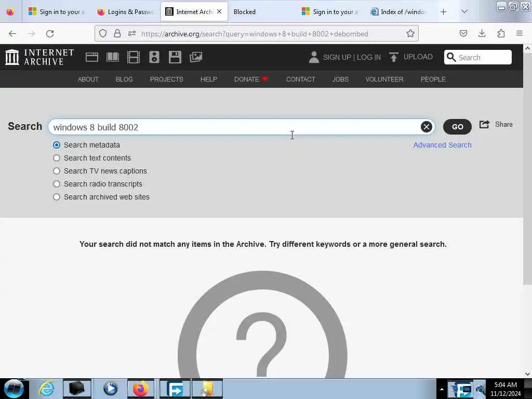Screen dimensions: 532x399
Task: Show hidden system tray icons
Action: [442, 389]
